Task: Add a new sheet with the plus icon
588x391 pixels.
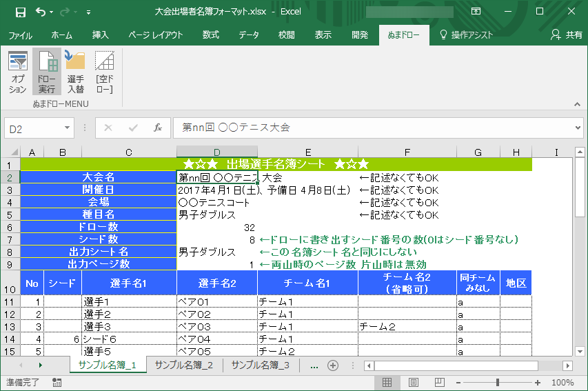Action: (x=333, y=365)
